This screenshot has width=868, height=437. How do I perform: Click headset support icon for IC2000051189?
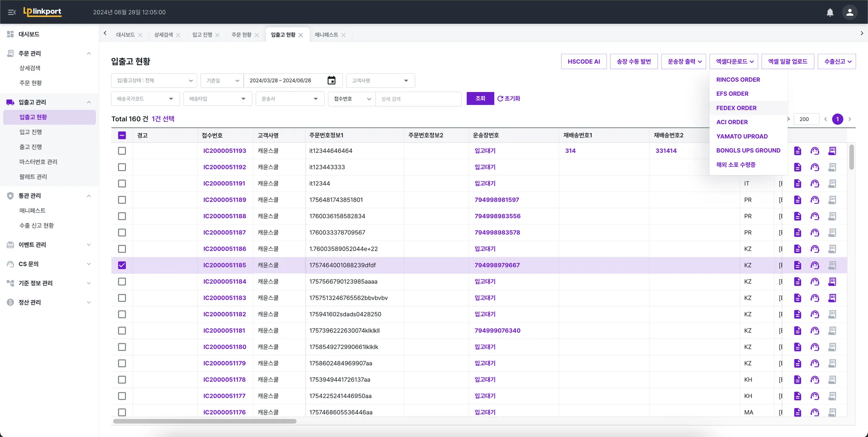click(x=815, y=200)
